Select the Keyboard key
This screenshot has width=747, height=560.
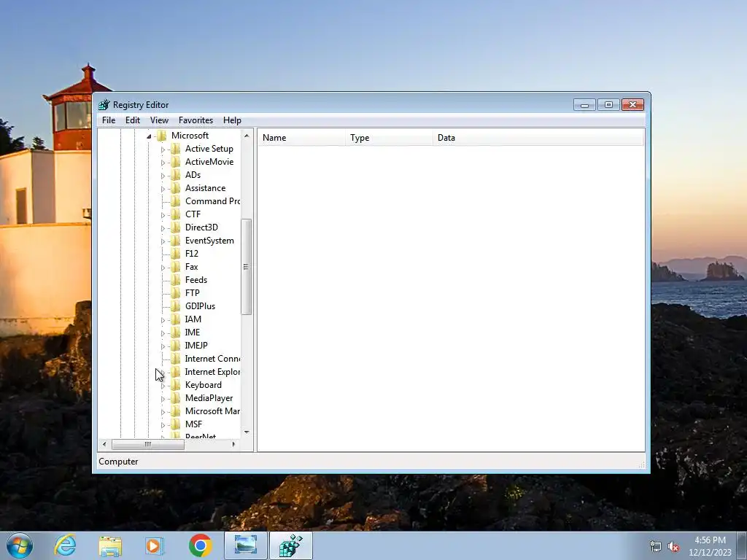204,385
